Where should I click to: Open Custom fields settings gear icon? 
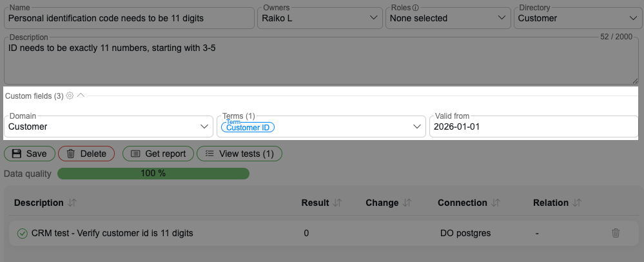70,96
